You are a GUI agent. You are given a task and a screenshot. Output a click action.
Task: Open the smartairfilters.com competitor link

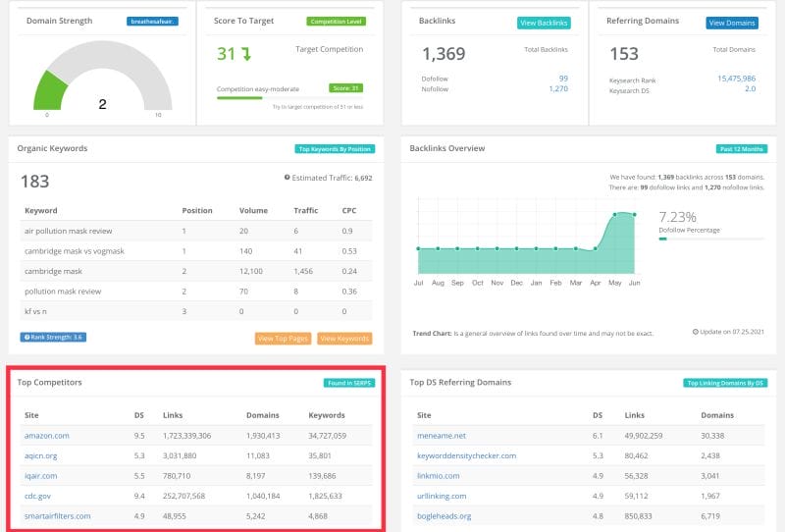click(x=58, y=516)
